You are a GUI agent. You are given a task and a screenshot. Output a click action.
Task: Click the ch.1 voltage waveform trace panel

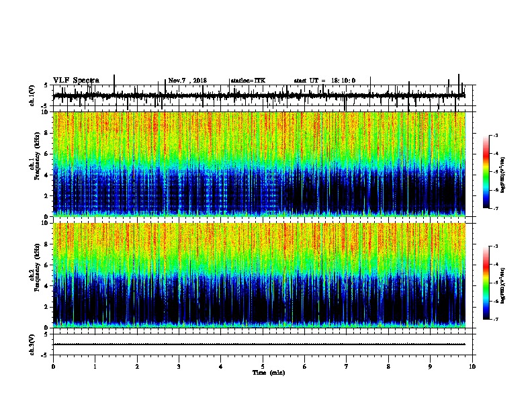264,95
